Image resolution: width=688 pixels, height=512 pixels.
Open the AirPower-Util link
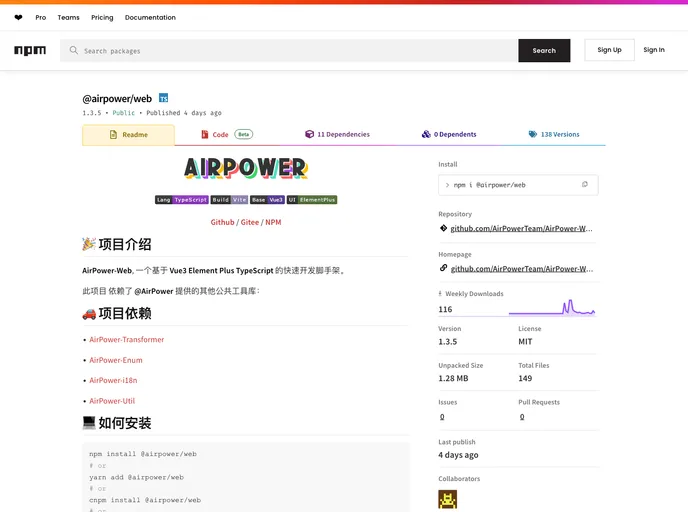pyautogui.click(x=112, y=401)
